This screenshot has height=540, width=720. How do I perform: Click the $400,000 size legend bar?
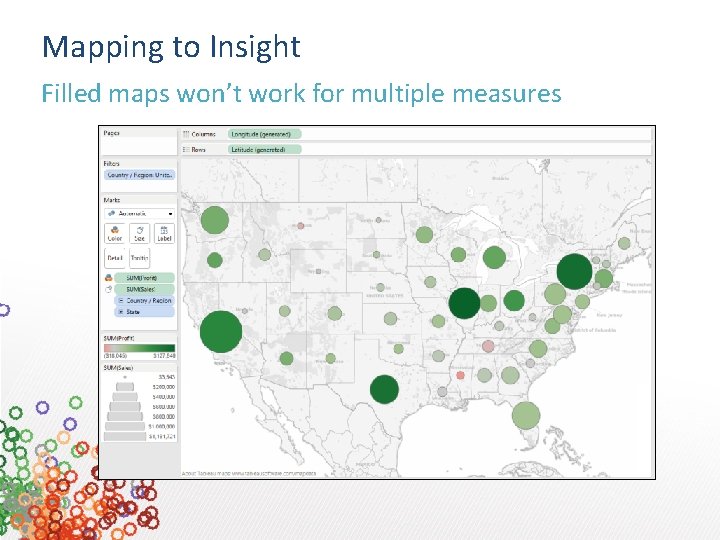point(125,397)
